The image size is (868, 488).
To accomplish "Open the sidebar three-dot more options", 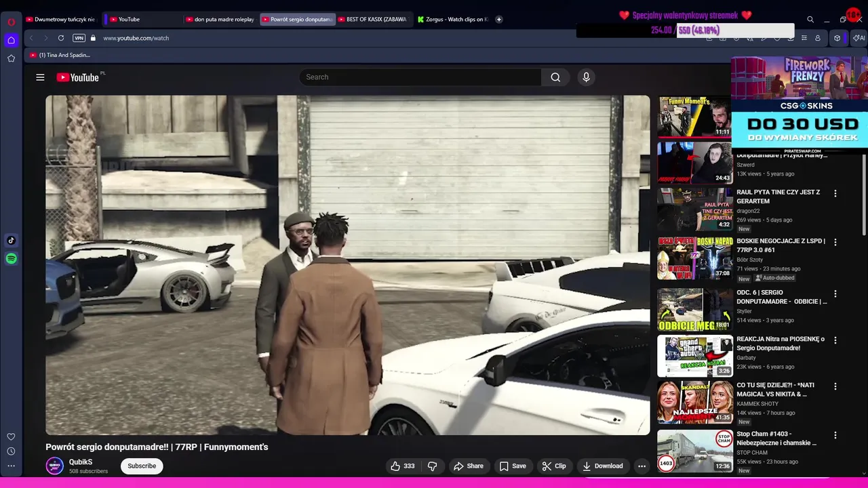I will click(11, 466).
